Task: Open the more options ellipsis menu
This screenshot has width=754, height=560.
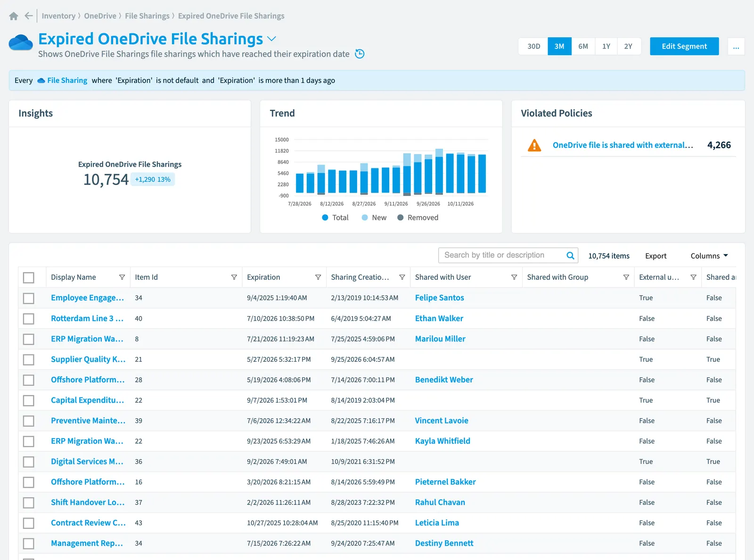Action: point(736,47)
